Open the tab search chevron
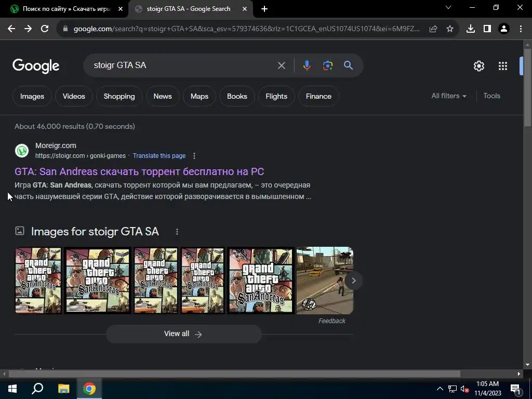The width and height of the screenshot is (532, 399). coord(448,7)
